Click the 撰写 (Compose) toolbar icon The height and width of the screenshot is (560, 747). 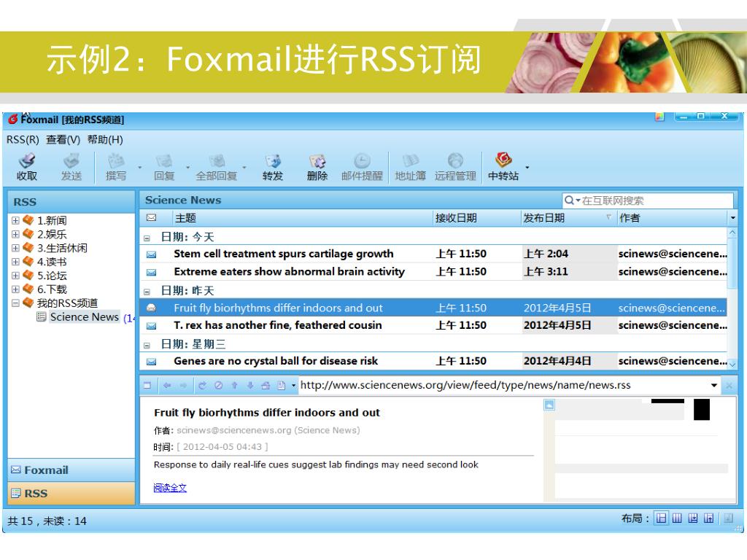[x=116, y=160]
